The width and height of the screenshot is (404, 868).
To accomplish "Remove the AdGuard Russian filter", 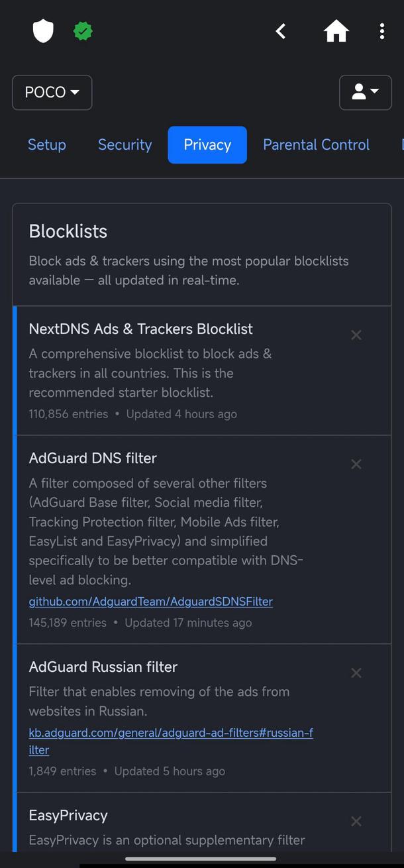I will pyautogui.click(x=356, y=673).
